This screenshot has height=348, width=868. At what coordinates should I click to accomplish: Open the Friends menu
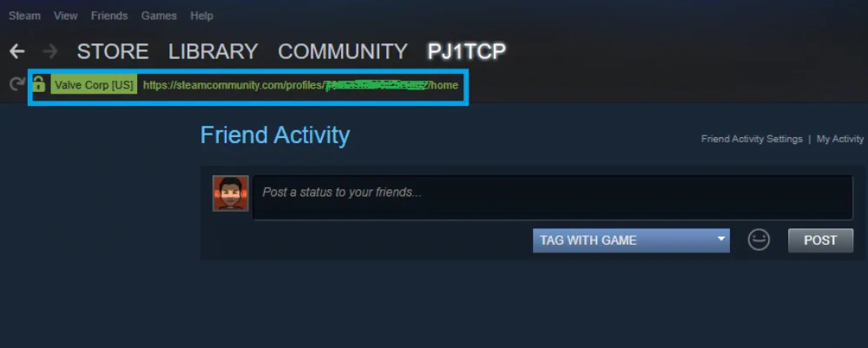pyautogui.click(x=109, y=16)
